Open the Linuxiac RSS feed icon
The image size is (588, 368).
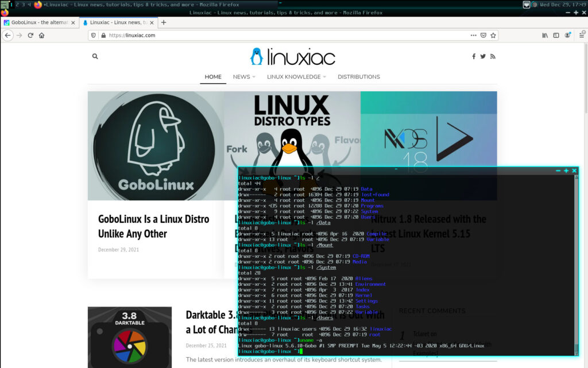(493, 56)
